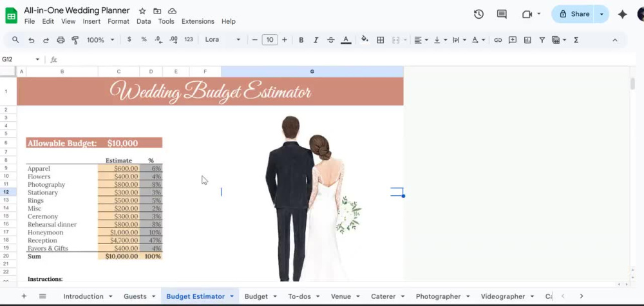Open the text color picker
The height and width of the screenshot is (306, 644).
pos(346,40)
